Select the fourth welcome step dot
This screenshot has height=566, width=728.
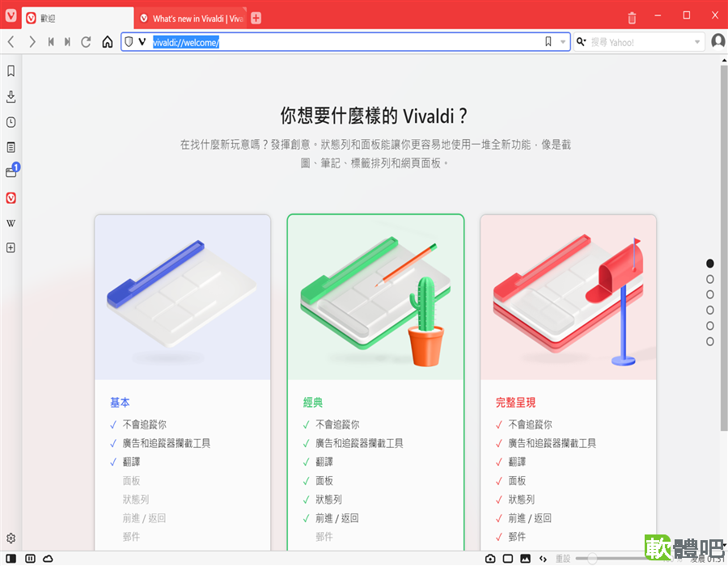(709, 310)
